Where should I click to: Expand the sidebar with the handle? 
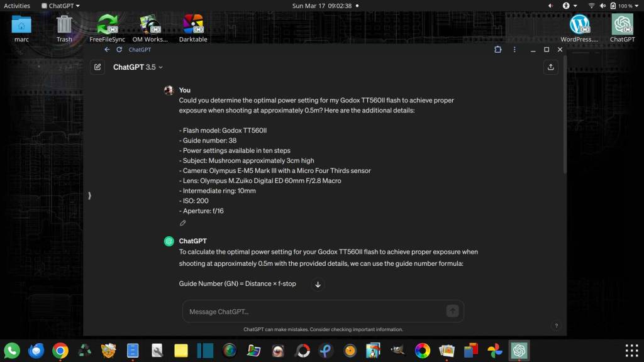(x=89, y=196)
